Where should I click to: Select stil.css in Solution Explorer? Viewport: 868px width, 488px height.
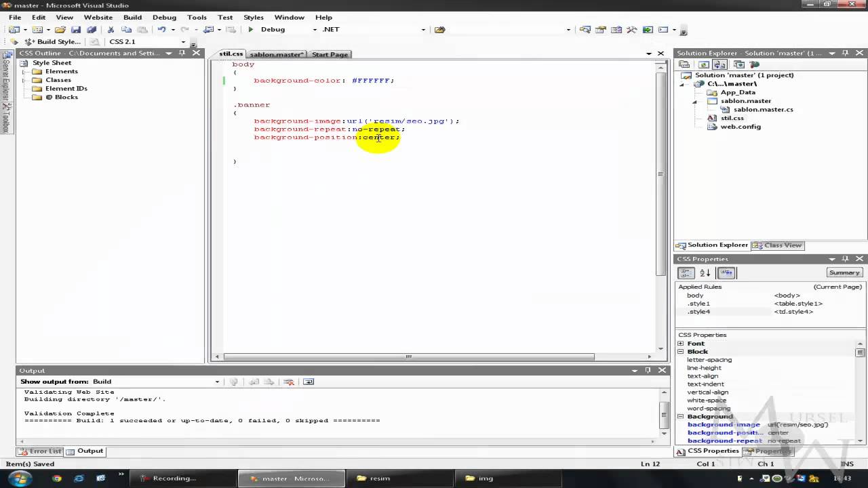click(x=732, y=118)
